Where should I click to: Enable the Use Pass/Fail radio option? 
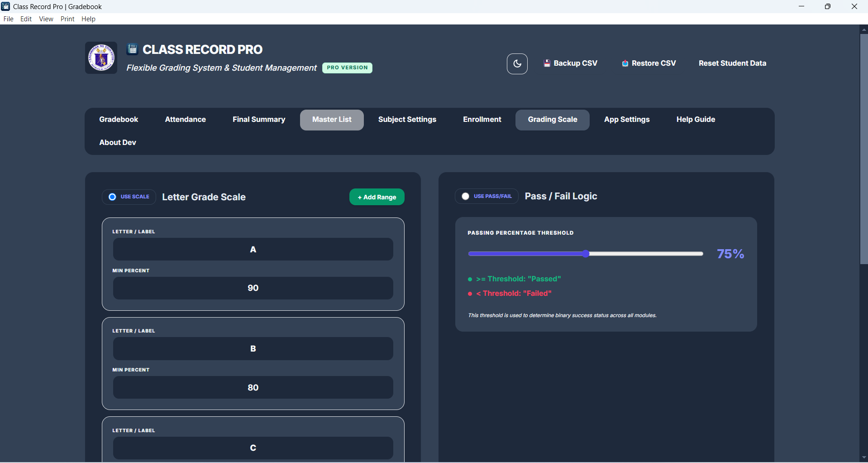point(465,196)
